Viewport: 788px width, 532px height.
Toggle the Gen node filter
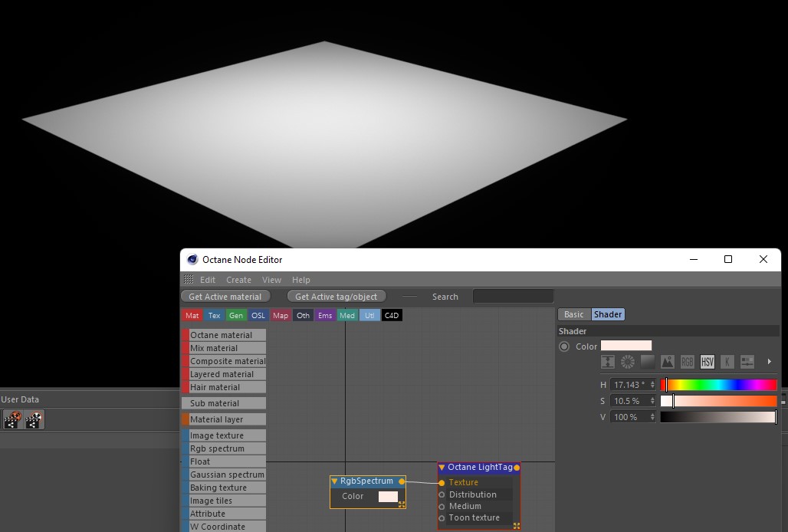(x=235, y=316)
